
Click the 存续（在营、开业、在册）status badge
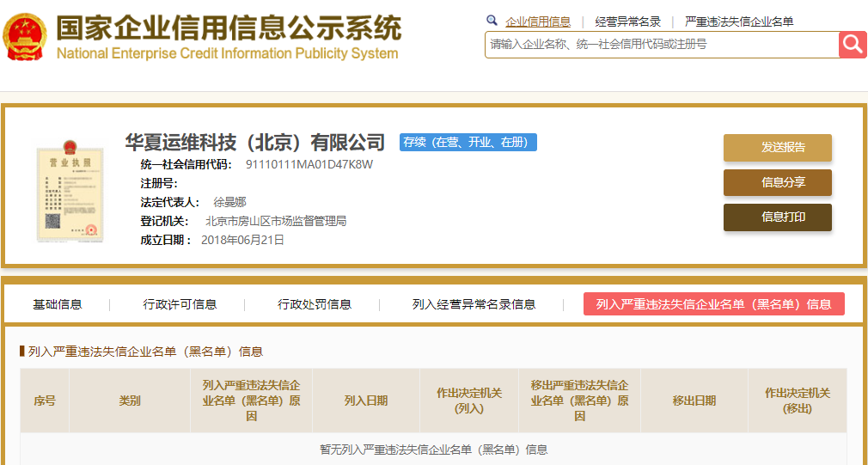[x=468, y=143]
